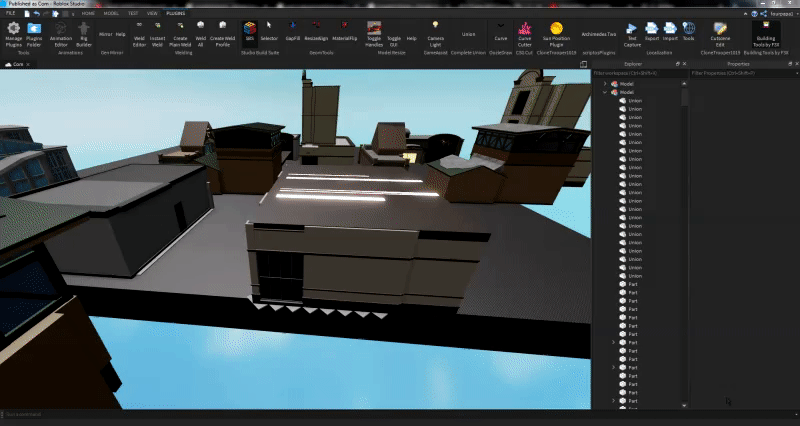Click Create Weld Profile
This screenshot has height=426, width=800.
pos(222,34)
